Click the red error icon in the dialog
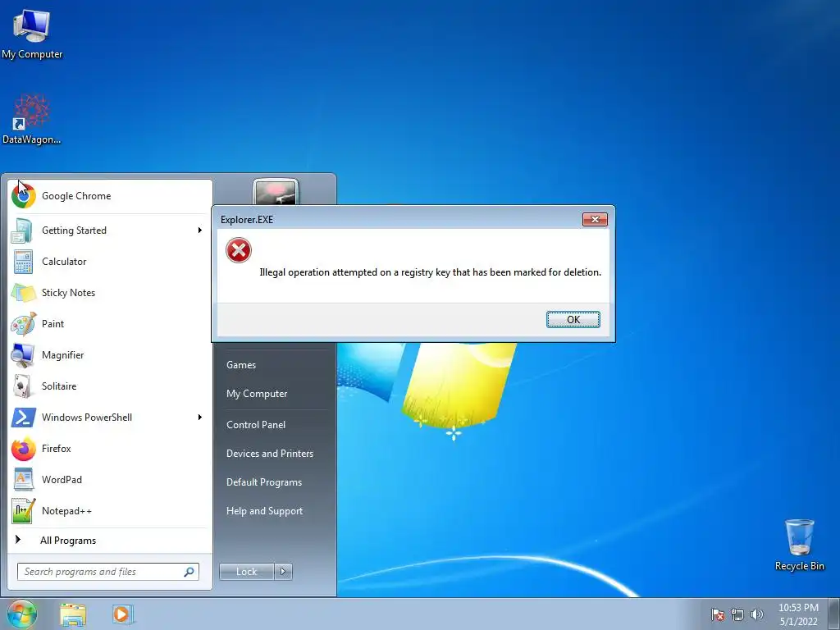840x630 pixels. pyautogui.click(x=239, y=250)
